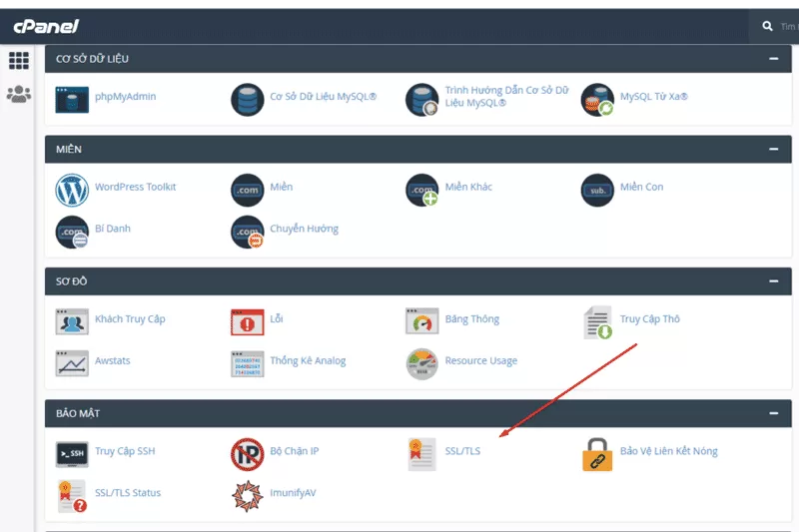This screenshot has height=532, width=799.
Task: Open the WordPress Toolkit link
Action: (135, 187)
